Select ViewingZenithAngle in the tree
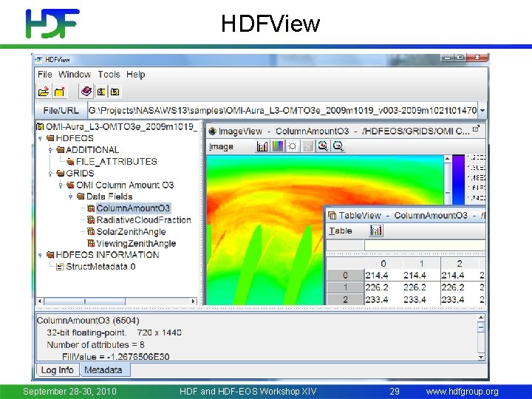The width and height of the screenshot is (532, 399). coord(136,243)
